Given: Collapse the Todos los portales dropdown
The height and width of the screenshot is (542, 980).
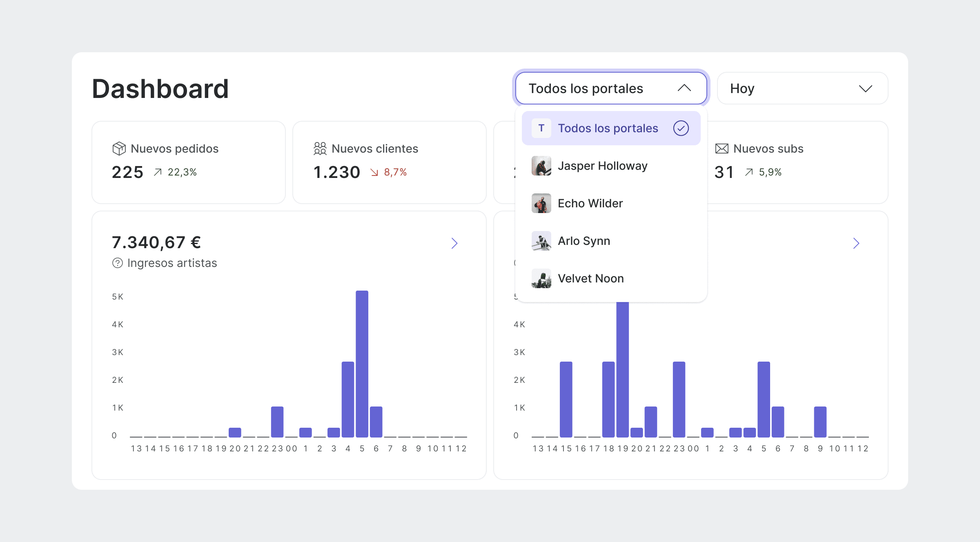Looking at the screenshot, I should click(684, 88).
